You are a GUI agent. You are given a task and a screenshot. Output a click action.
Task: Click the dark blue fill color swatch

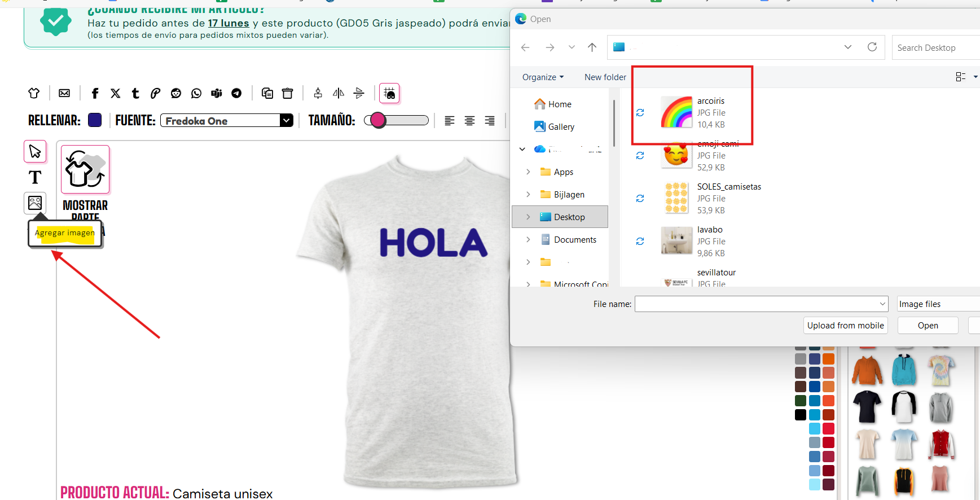95,120
